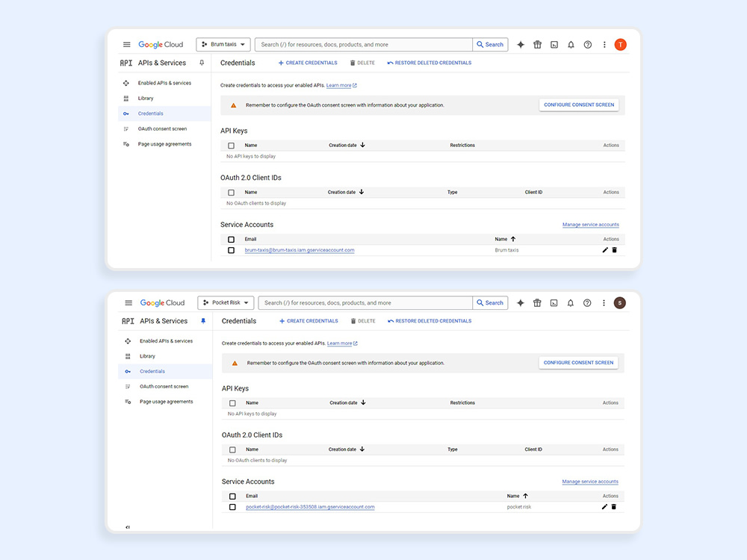Open the pocket-risk service account email link
The image size is (747, 560).
[x=310, y=507]
